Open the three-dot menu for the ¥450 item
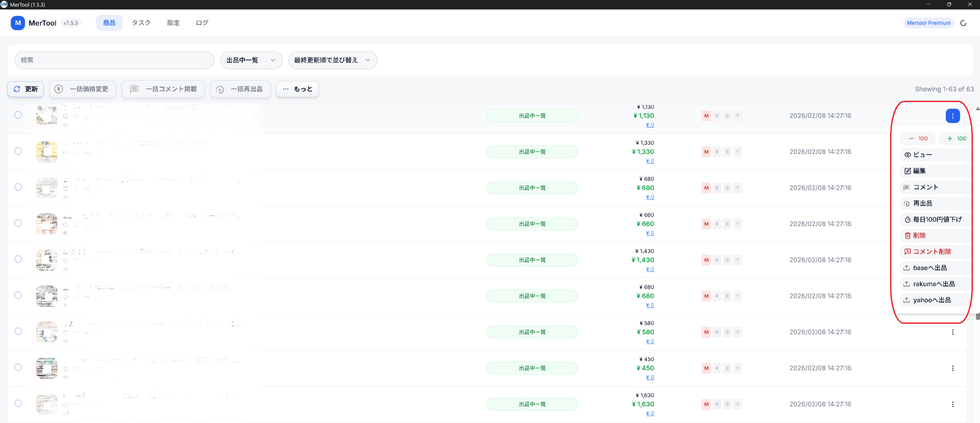The height and width of the screenshot is (423, 980). coord(952,368)
